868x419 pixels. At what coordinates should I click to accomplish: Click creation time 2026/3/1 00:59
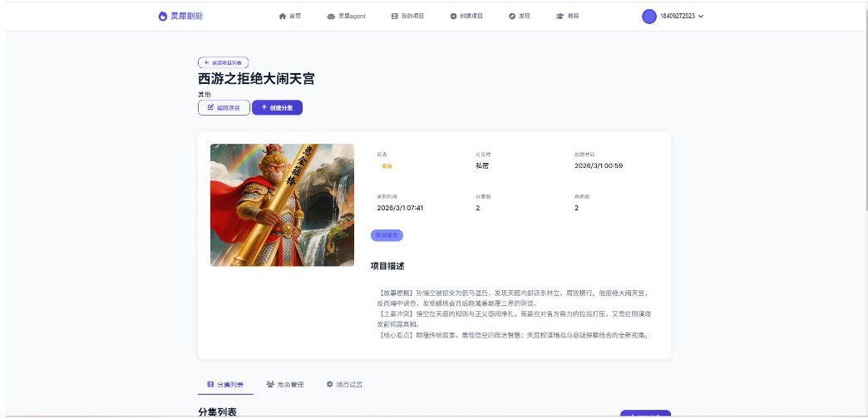[599, 165]
